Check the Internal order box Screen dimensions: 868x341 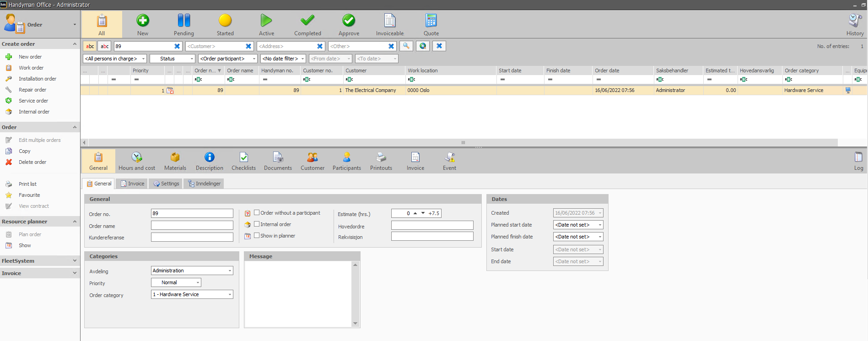point(257,224)
